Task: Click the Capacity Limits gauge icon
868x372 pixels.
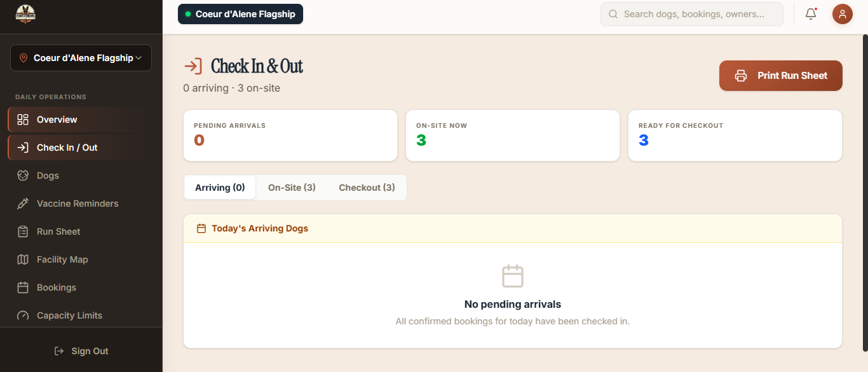Action: [23, 315]
